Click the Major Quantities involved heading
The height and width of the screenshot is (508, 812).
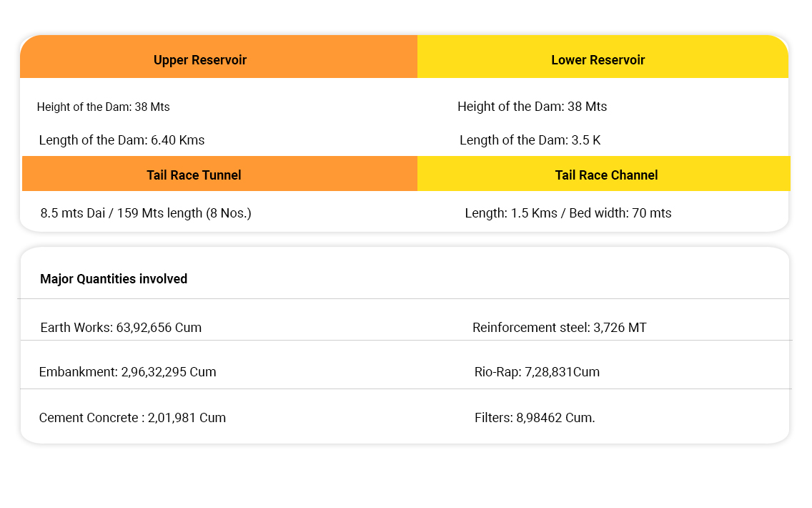114,279
